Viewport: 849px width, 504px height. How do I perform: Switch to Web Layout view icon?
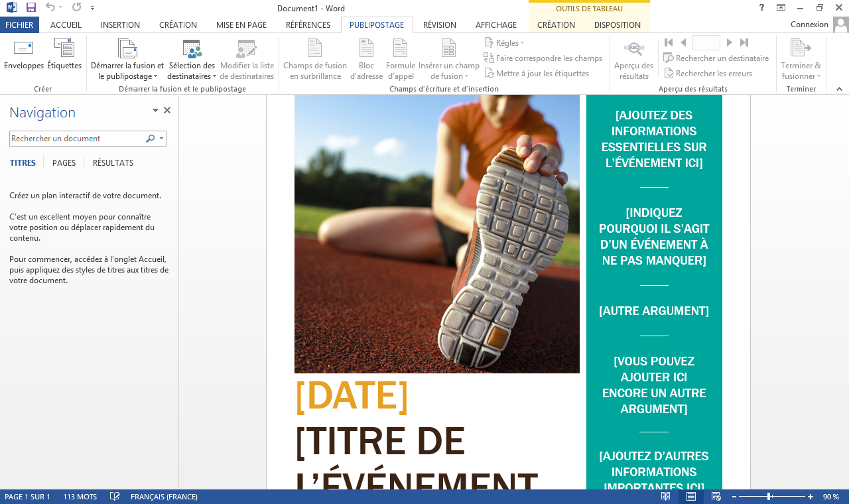[x=716, y=497]
